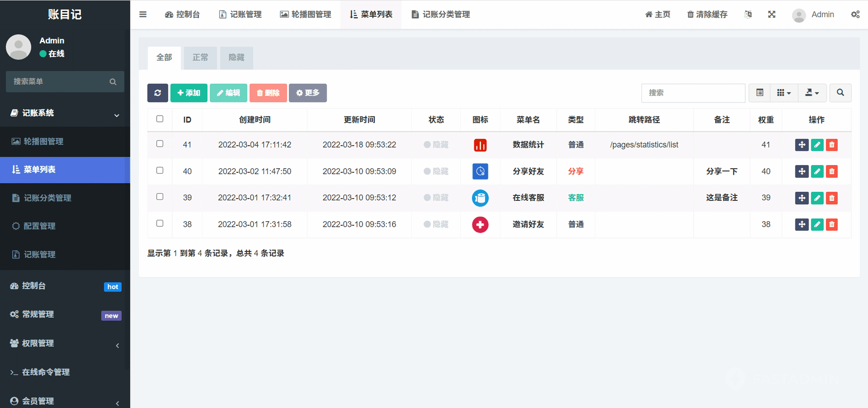Click into the table 搜索 input field
Image resolution: width=868 pixels, height=408 pixels.
(x=693, y=93)
